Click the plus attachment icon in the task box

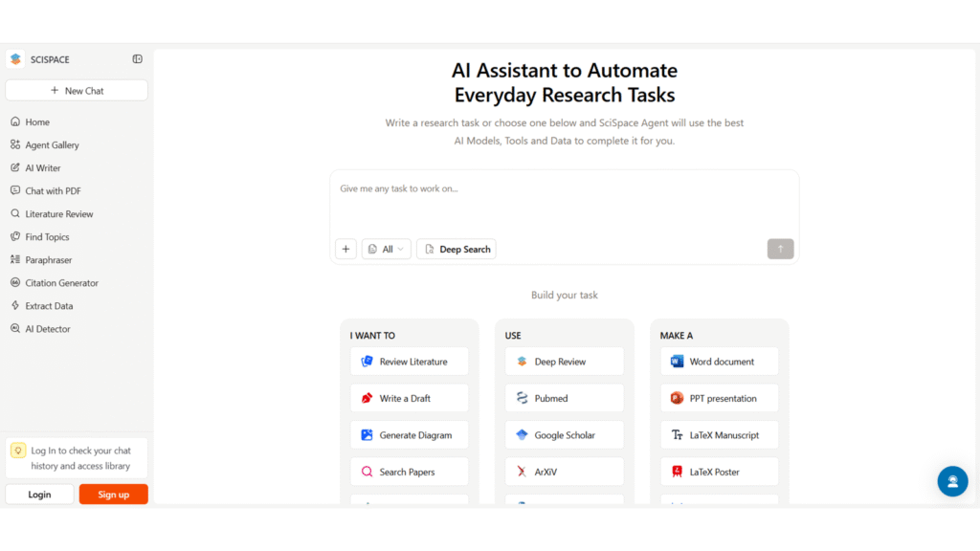(x=345, y=249)
